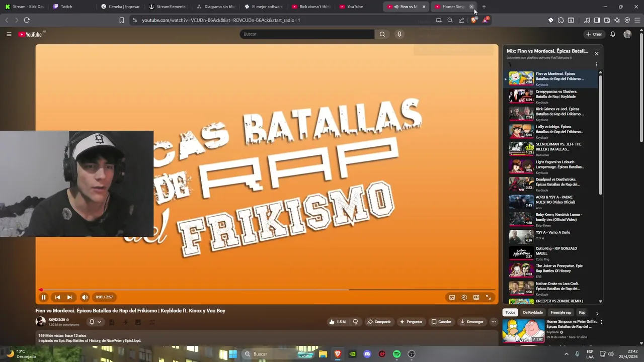
Task: Click the YouTube search magnifier button
Action: [x=382, y=34]
